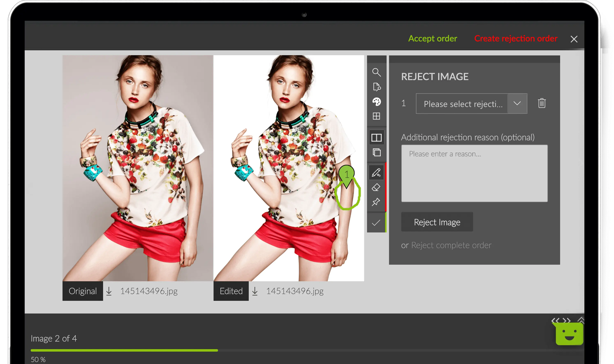The width and height of the screenshot is (614, 364).
Task: Click the '50 %' progress label
Action: (38, 360)
